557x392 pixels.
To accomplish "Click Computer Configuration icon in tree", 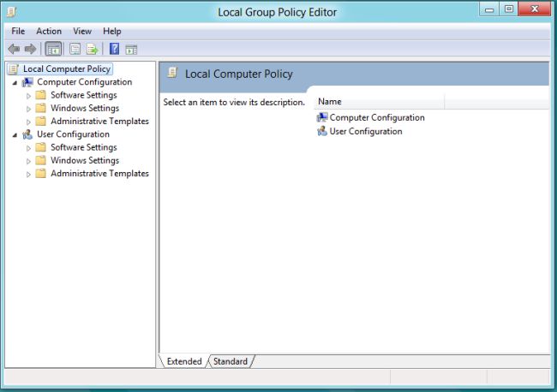I will pos(27,82).
